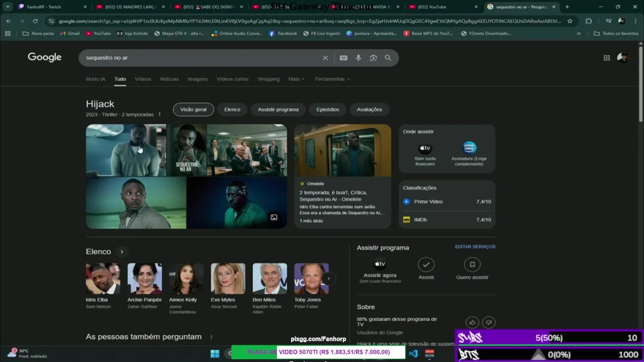The image size is (644, 362).
Task: Go to the Google logo homepage
Action: (x=44, y=57)
